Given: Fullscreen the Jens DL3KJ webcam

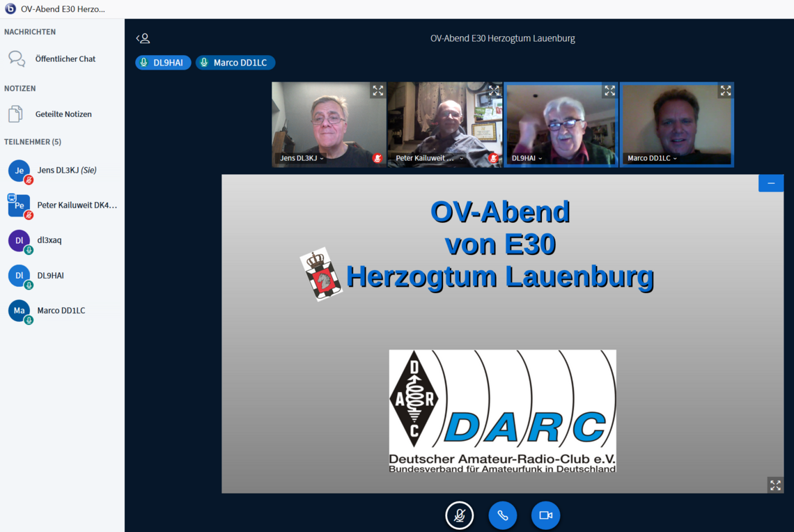Looking at the screenshot, I should click(377, 91).
